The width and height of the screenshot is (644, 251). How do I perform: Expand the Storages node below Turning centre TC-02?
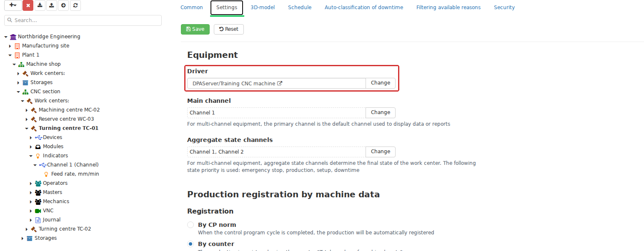pos(23,238)
